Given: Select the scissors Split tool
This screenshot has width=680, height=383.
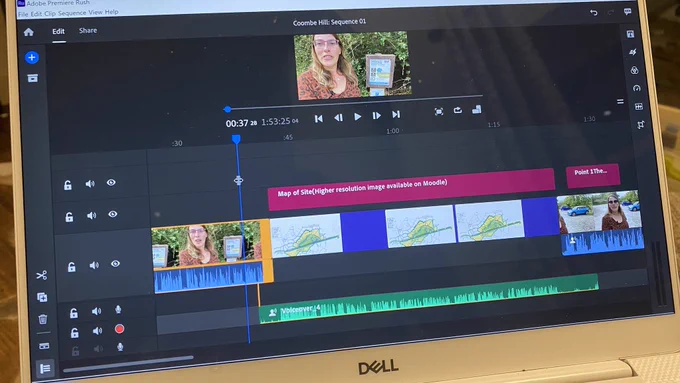Looking at the screenshot, I should [x=42, y=275].
